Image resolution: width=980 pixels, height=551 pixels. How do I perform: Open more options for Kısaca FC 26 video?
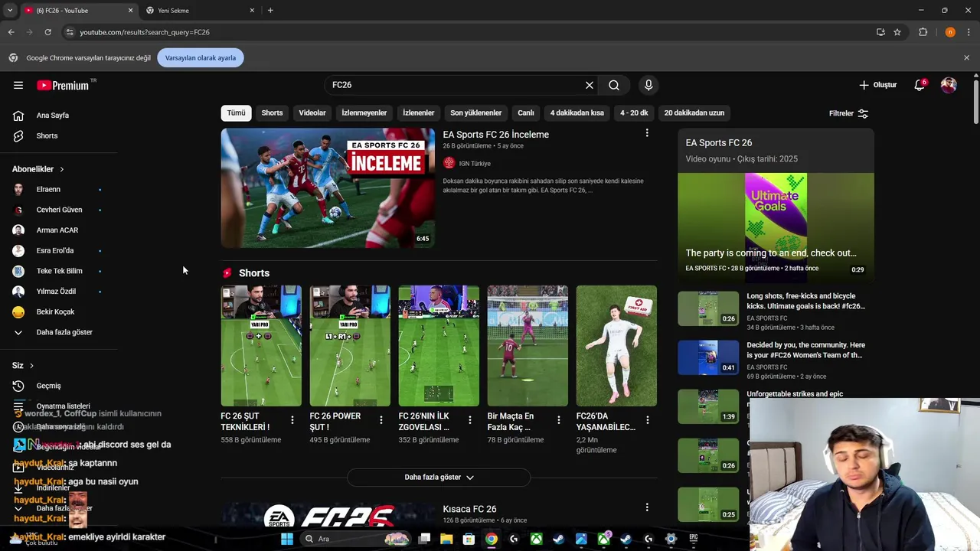[647, 507]
